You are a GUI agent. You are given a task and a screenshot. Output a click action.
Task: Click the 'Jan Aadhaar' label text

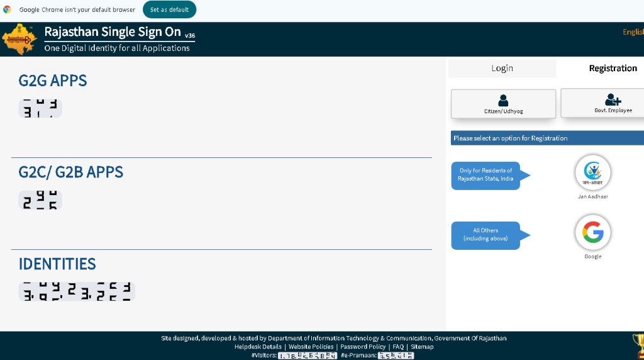point(592,196)
